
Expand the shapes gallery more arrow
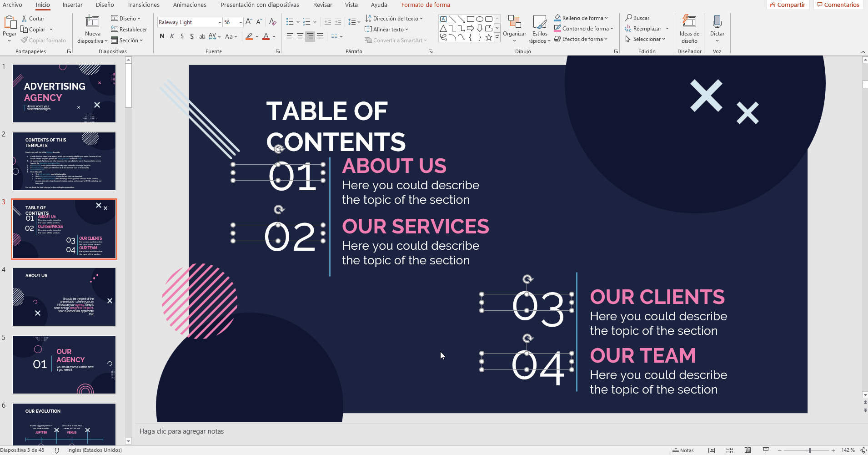(x=497, y=37)
